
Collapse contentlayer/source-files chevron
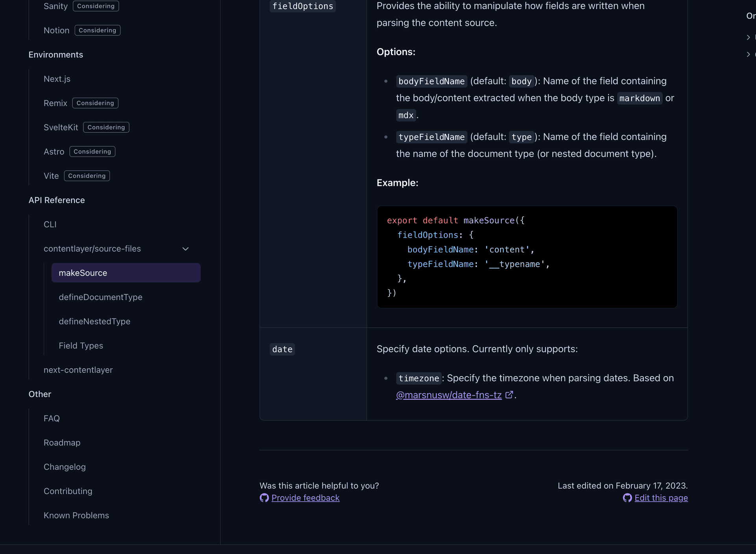click(185, 249)
